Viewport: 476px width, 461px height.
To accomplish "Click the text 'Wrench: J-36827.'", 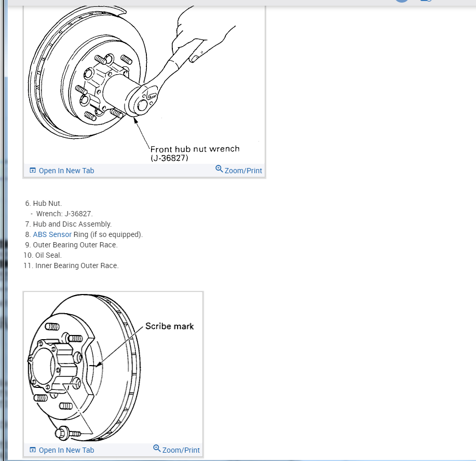I will (64, 214).
